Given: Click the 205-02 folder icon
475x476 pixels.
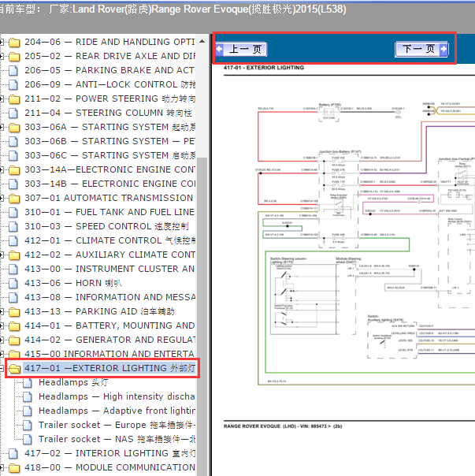Looking at the screenshot, I should (14, 57).
